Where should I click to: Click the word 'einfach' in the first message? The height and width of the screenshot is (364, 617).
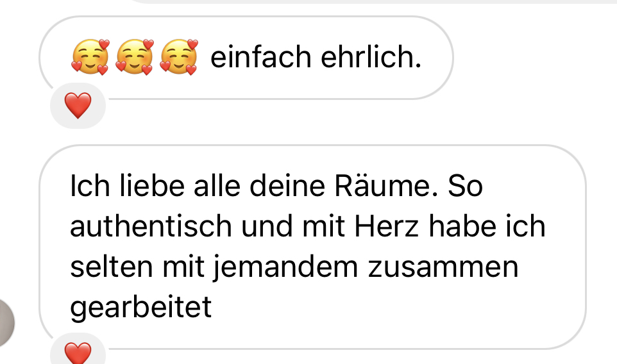coord(261,58)
